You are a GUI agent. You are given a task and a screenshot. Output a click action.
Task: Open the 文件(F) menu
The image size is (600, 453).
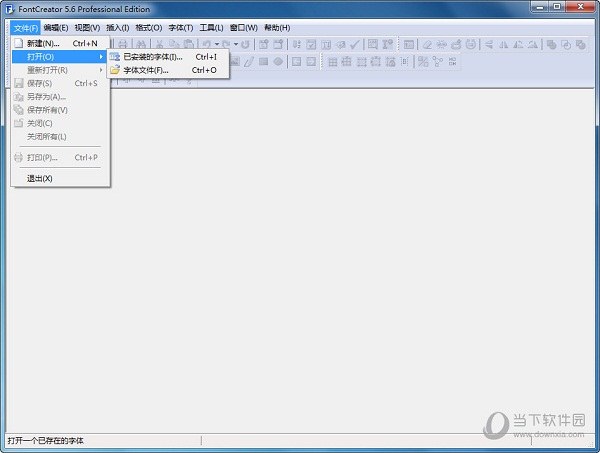(x=25, y=28)
